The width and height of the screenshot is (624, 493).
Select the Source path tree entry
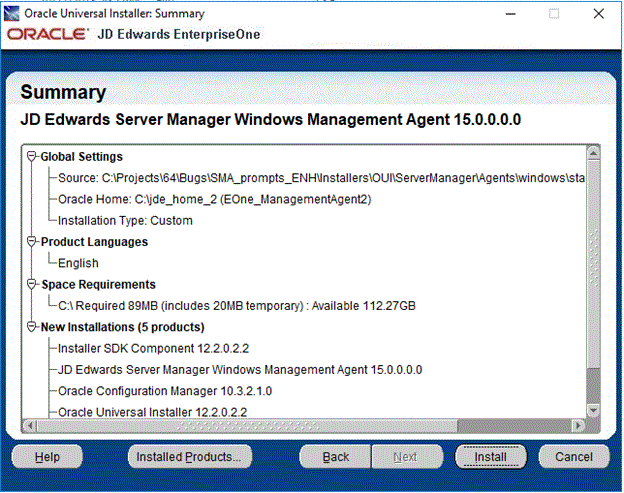click(x=320, y=177)
